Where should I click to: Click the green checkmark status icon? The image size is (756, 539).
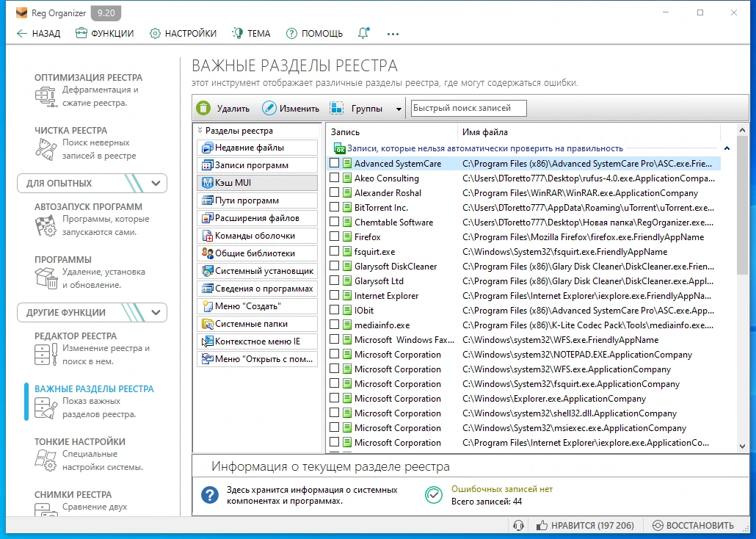(x=434, y=495)
